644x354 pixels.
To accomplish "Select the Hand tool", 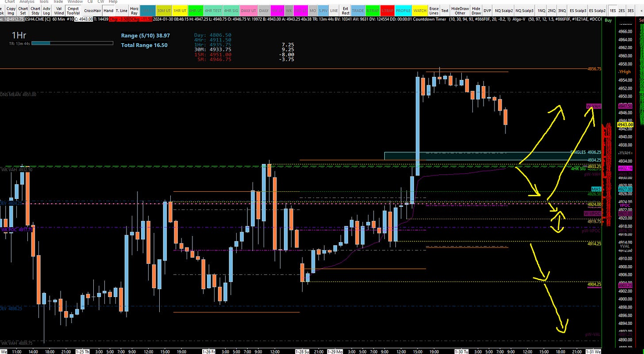I will click(108, 11).
